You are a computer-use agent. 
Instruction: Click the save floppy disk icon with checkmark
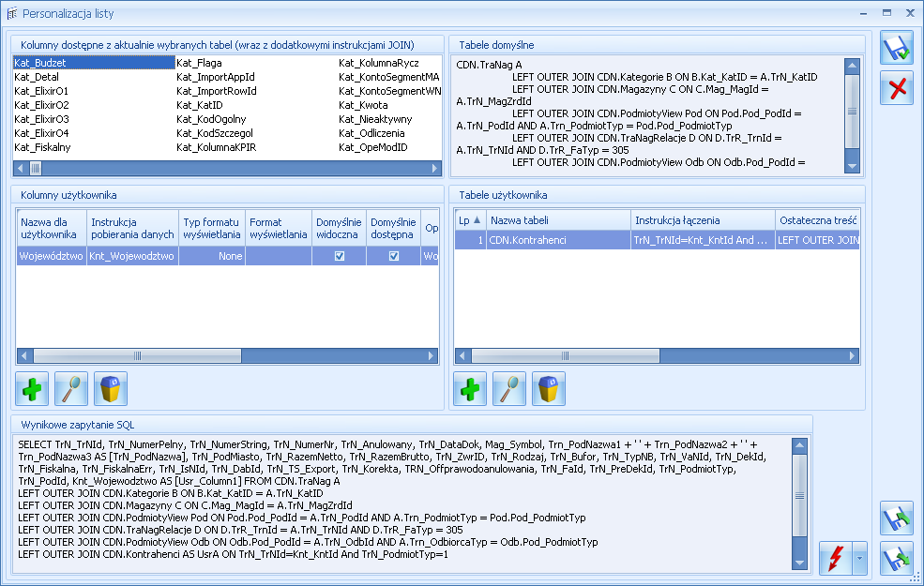point(896,48)
